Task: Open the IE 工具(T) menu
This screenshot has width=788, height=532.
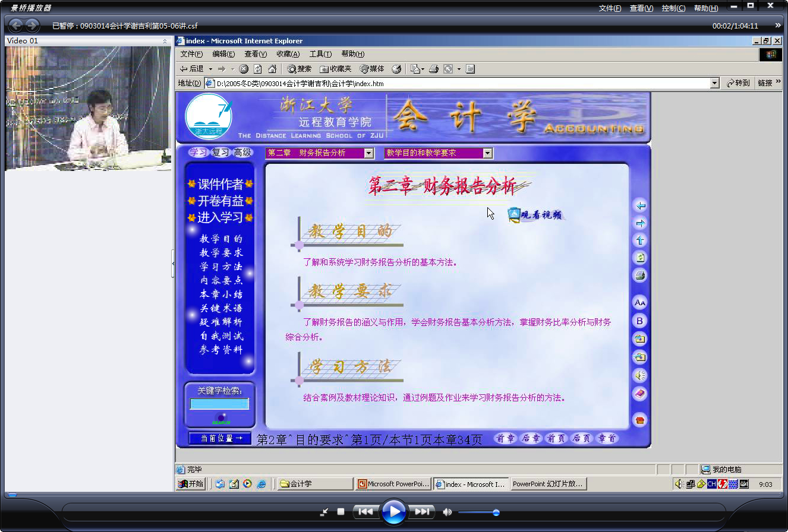Action: (x=320, y=54)
